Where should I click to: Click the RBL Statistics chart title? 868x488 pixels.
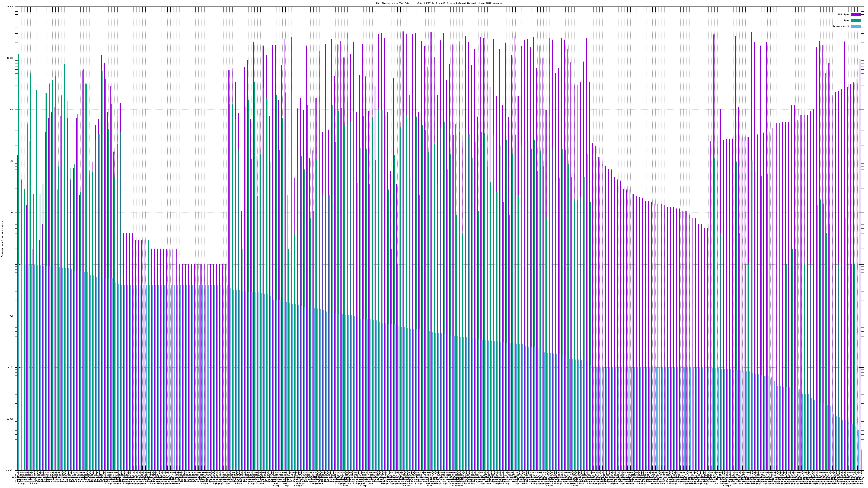(439, 3)
